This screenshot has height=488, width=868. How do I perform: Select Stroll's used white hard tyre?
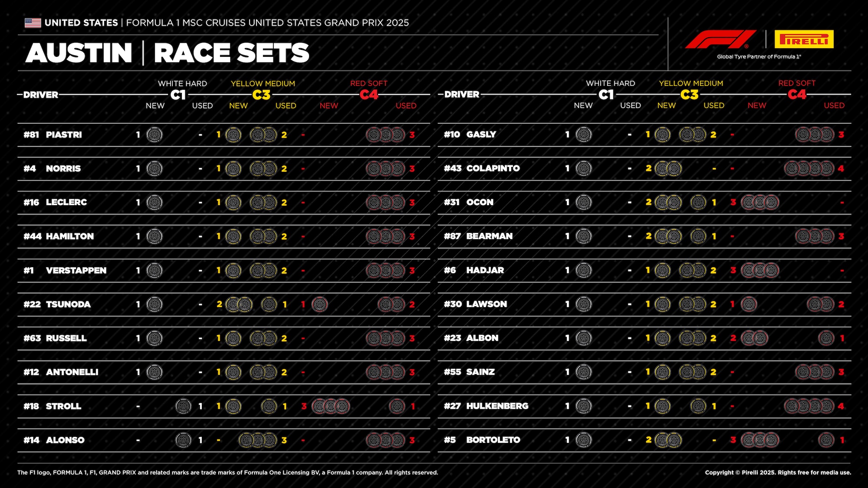pos(183,406)
